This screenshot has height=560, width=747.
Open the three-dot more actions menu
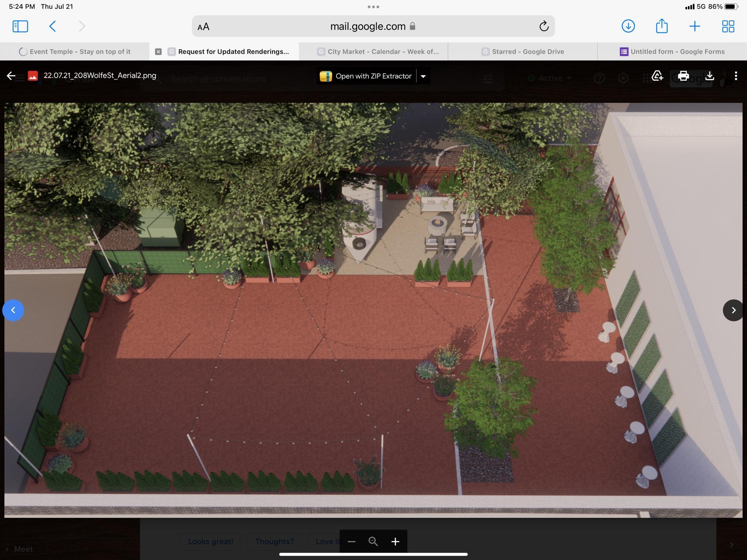(x=736, y=76)
